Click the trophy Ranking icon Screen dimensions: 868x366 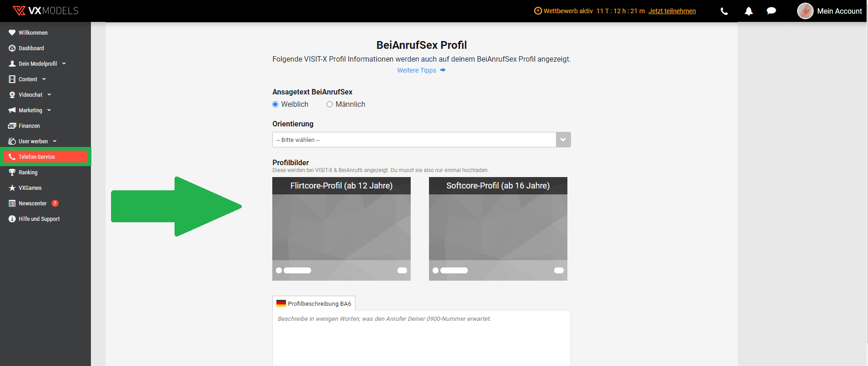click(x=12, y=173)
